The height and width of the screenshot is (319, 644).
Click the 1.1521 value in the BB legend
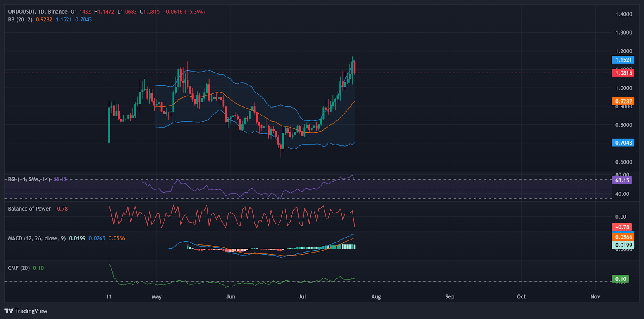coord(64,19)
